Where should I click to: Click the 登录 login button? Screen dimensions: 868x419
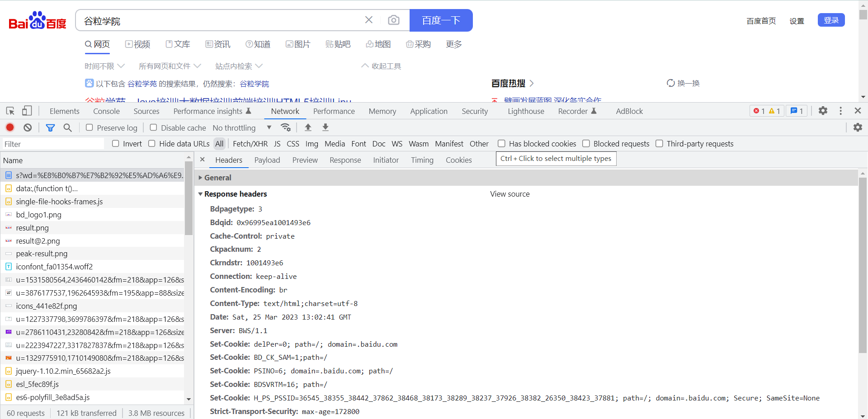831,20
